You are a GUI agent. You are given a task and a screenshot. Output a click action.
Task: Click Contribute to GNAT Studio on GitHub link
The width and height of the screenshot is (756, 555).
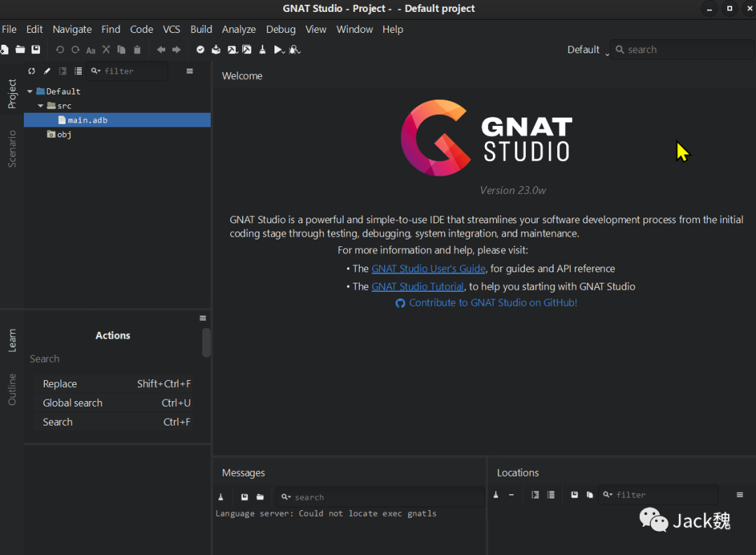pos(493,303)
